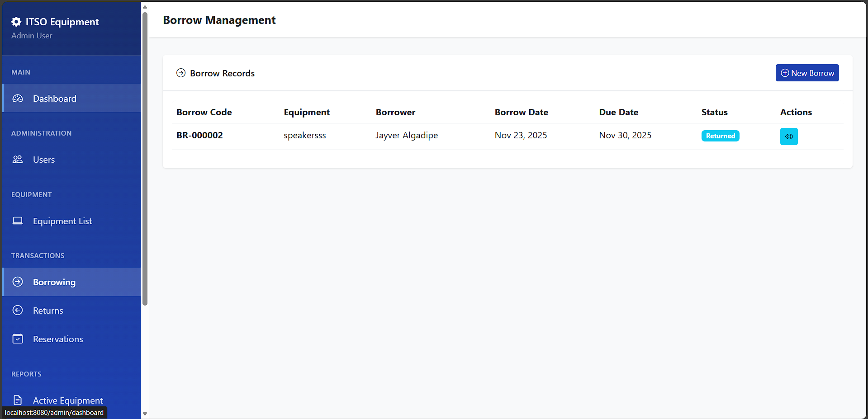
Task: Click the BR-000002 borrow code
Action: pos(199,135)
